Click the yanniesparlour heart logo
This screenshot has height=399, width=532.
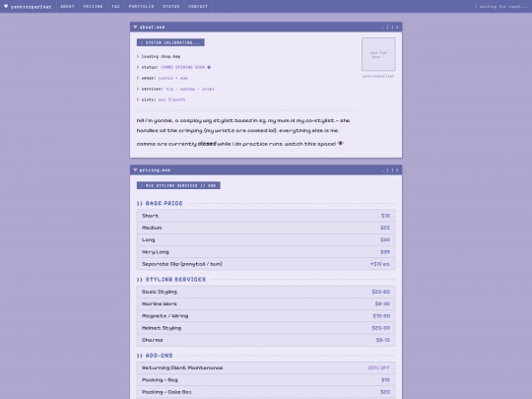[x=6, y=6]
